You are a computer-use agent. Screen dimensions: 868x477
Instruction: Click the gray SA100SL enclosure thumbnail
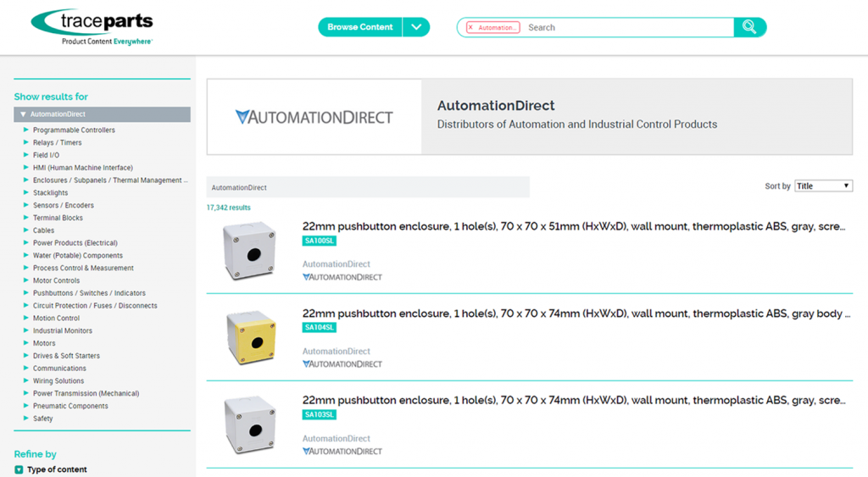coord(250,250)
